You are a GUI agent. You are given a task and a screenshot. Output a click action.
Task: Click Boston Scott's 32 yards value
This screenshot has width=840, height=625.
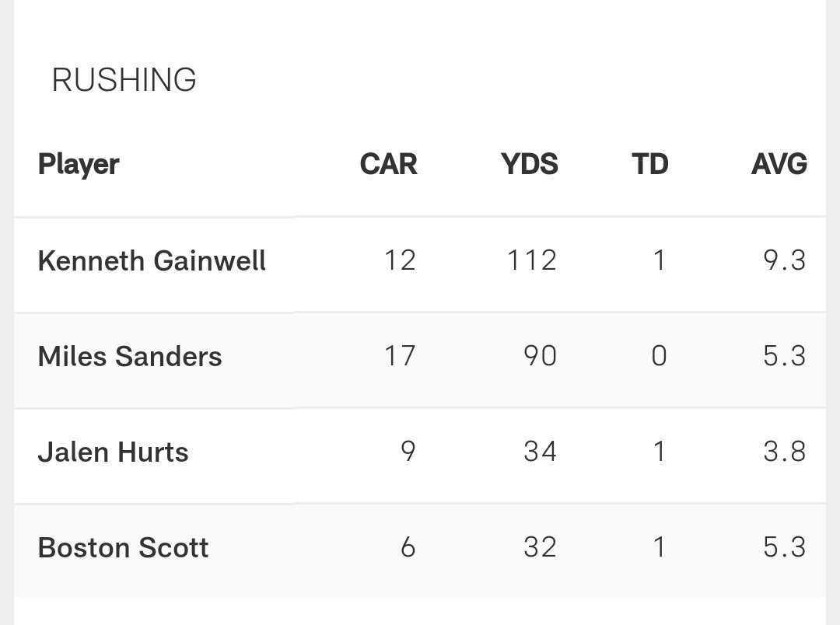pos(540,547)
